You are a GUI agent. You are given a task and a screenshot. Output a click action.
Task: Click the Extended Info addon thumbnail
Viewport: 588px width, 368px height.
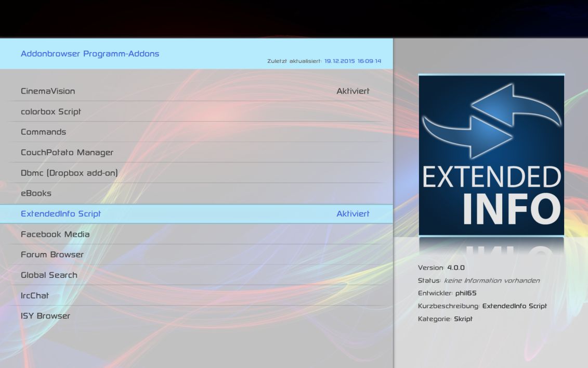(491, 155)
